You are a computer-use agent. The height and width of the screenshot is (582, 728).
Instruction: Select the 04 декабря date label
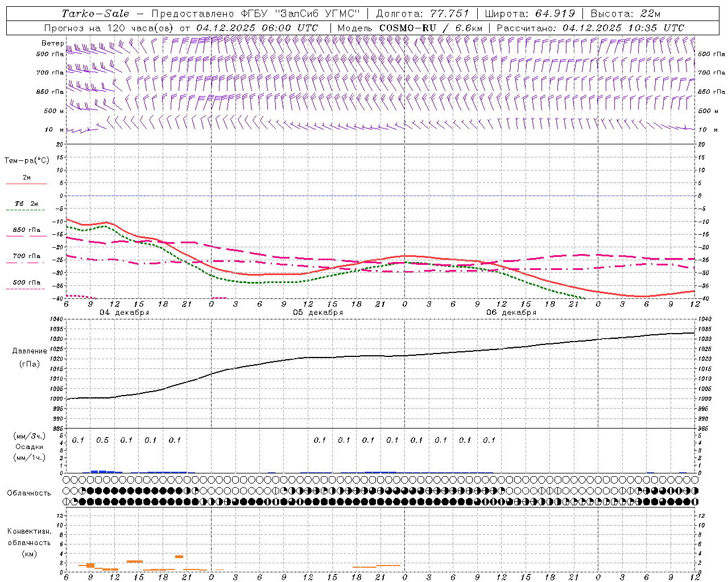pos(125,313)
